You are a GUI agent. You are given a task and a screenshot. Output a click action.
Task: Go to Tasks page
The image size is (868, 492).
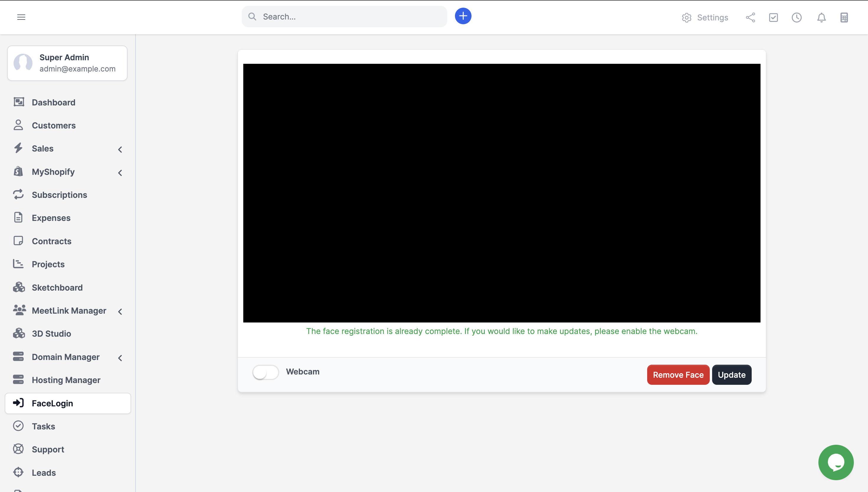68,426
